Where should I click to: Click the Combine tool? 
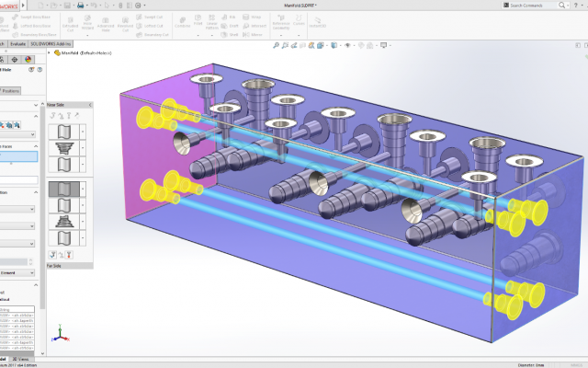pyautogui.click(x=182, y=22)
